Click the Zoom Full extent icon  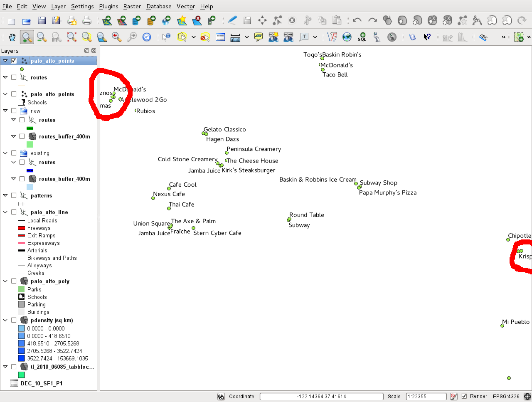click(x=71, y=37)
